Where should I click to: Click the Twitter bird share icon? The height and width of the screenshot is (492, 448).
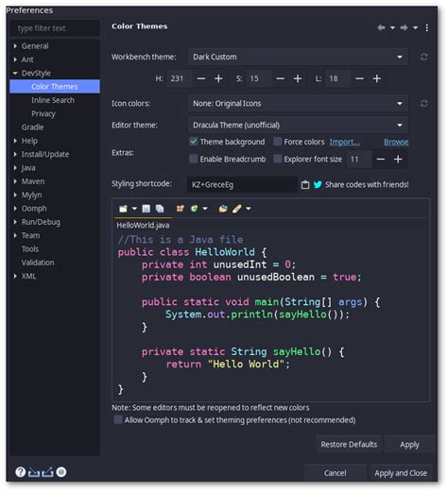(x=318, y=184)
